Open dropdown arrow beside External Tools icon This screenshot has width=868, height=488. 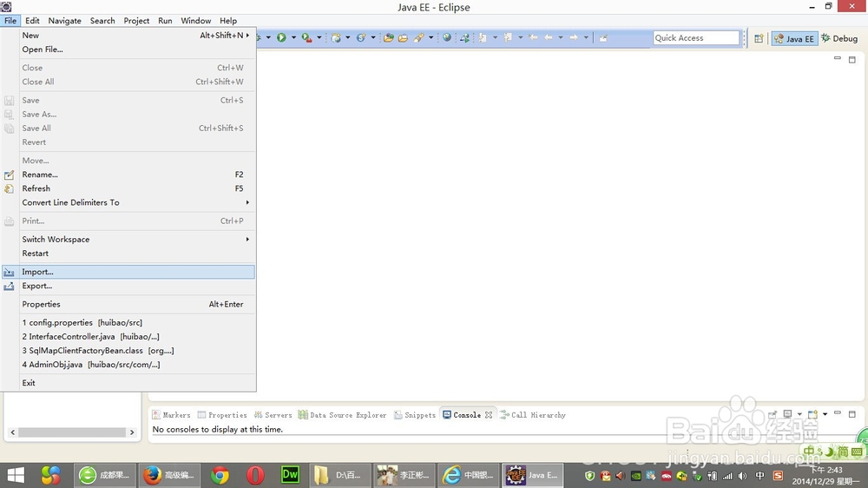click(x=319, y=37)
